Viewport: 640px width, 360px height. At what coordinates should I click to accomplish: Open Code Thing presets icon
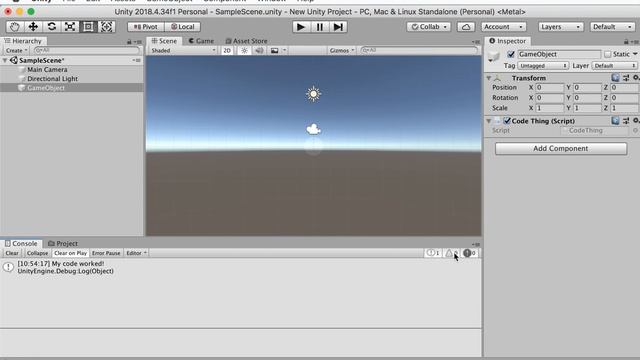(x=626, y=121)
